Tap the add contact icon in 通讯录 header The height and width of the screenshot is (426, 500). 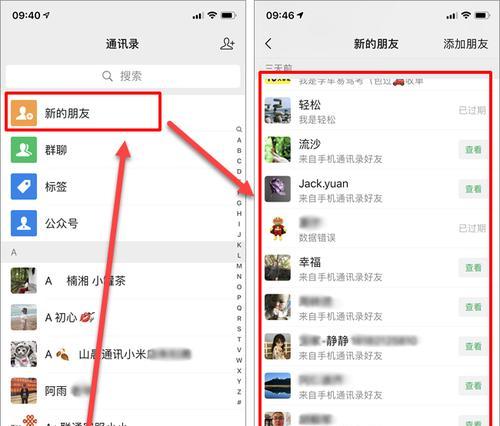pos(227,44)
